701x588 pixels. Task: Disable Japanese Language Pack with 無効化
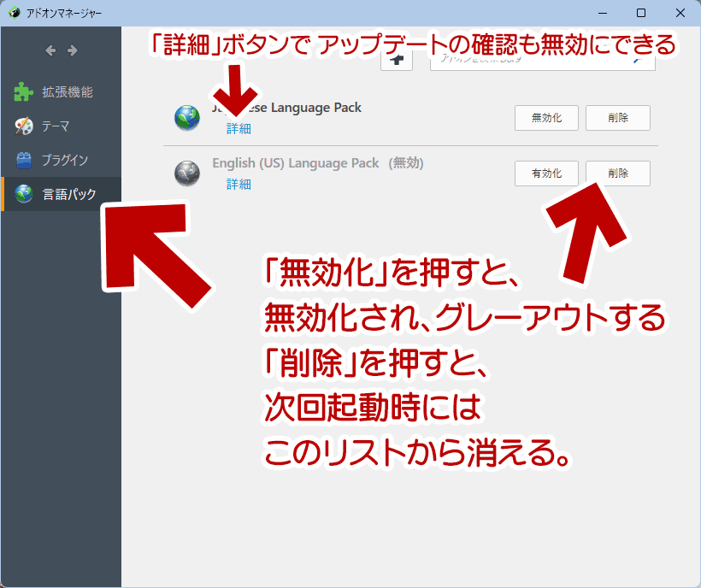point(546,118)
